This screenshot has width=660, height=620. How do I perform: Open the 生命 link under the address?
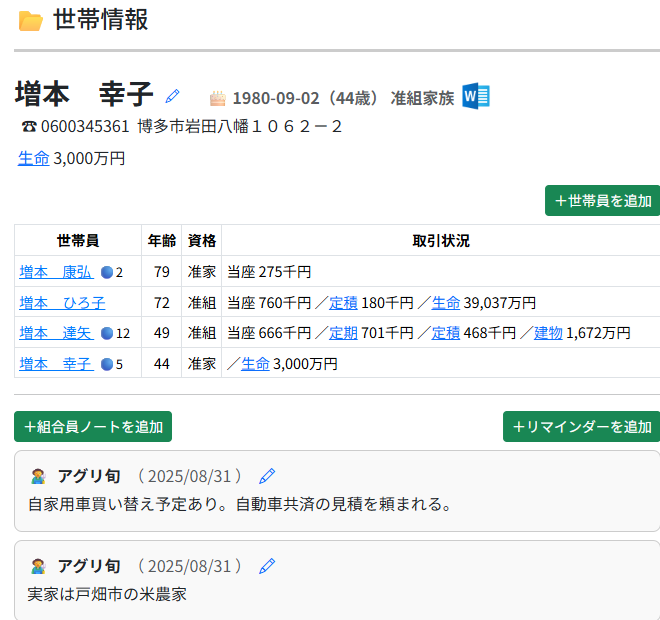(33, 158)
